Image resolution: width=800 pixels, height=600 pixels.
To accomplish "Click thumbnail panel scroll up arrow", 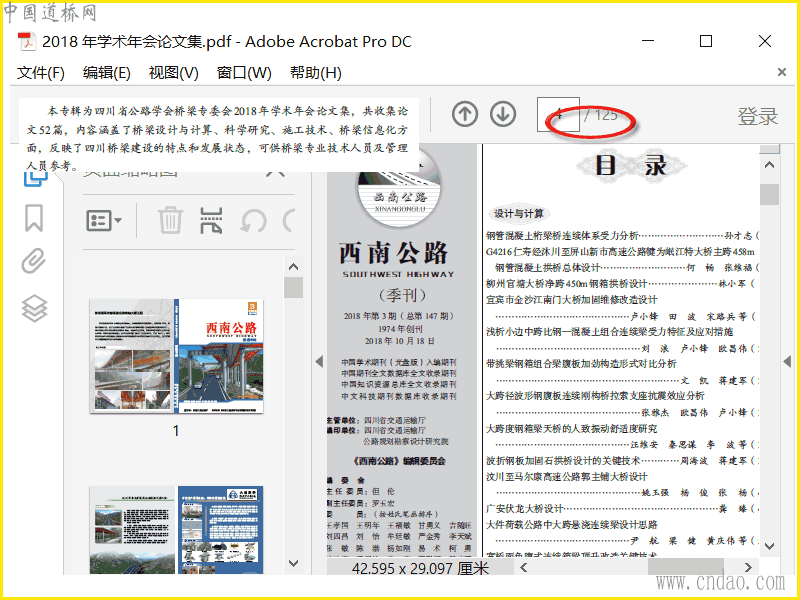I will (x=293, y=266).
